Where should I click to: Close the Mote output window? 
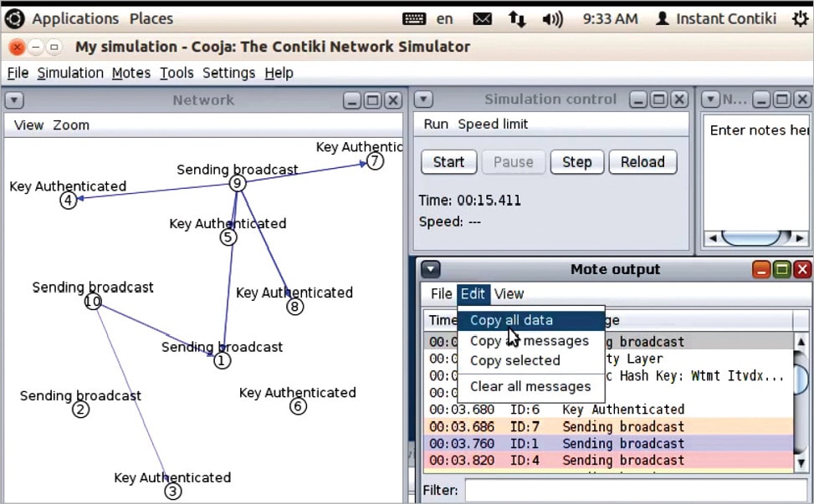pyautogui.click(x=802, y=269)
